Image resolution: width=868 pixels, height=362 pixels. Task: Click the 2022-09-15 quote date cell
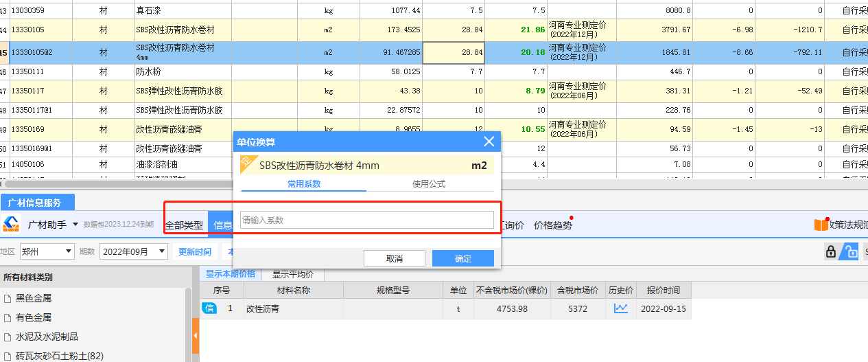tap(664, 308)
